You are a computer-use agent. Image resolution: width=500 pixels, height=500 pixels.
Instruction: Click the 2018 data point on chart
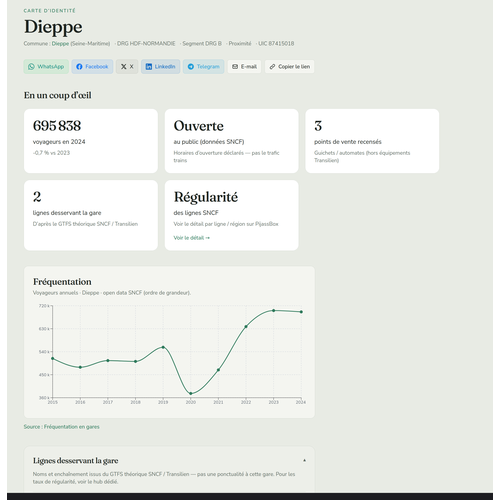pos(135,362)
